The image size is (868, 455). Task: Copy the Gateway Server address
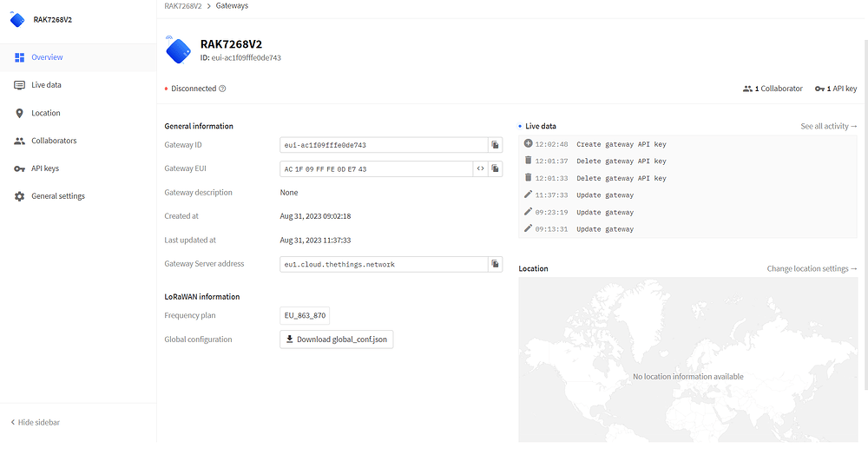(495, 264)
